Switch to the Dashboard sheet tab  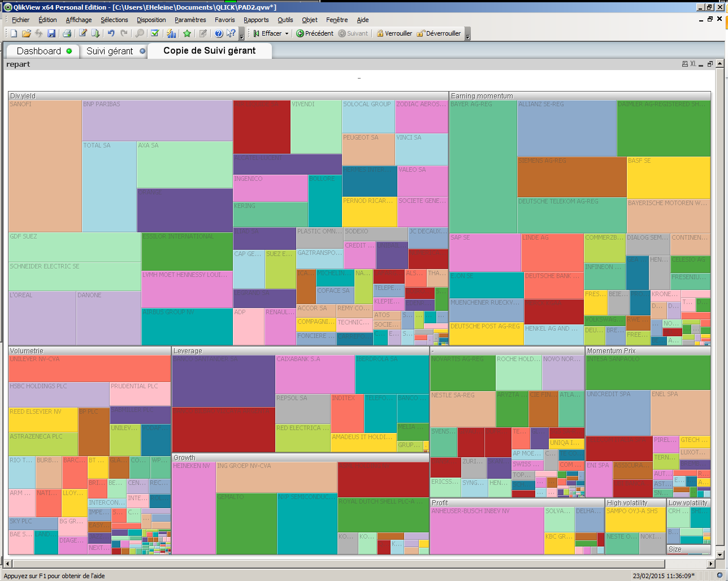[x=44, y=51]
